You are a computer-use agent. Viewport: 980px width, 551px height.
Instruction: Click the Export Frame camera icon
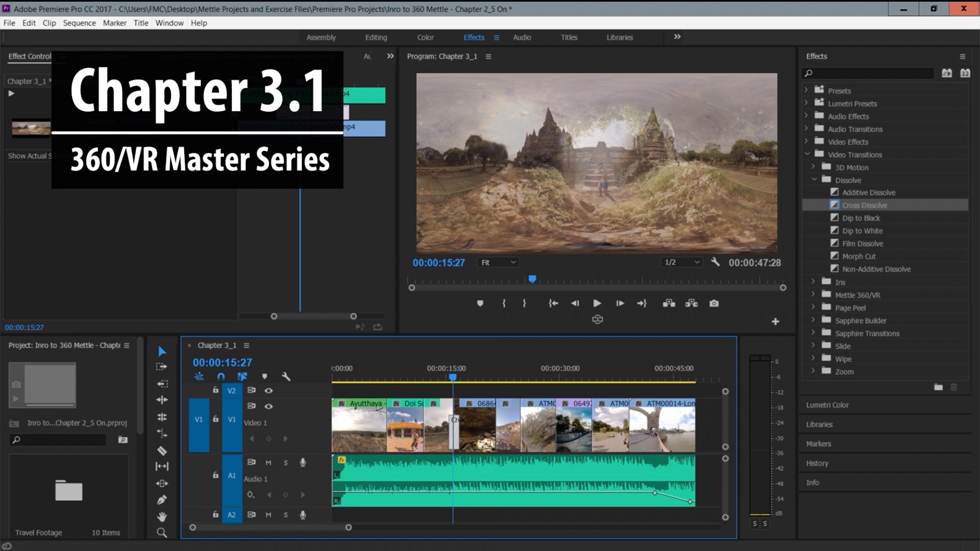[714, 303]
